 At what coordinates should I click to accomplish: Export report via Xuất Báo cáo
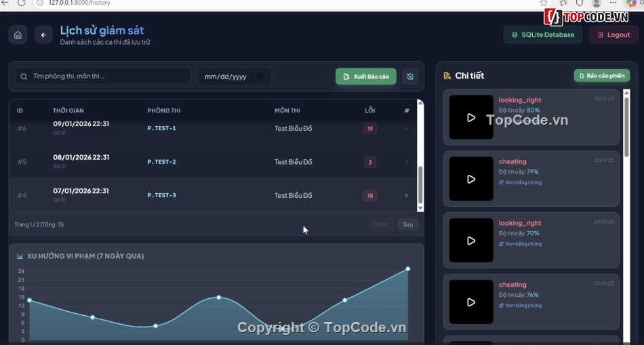[x=366, y=77]
